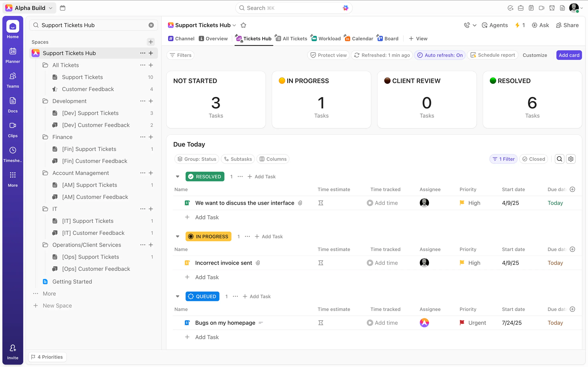Image resolution: width=588 pixels, height=367 pixels.
Task: Toggle the Closed tasks filter
Action: (534, 159)
